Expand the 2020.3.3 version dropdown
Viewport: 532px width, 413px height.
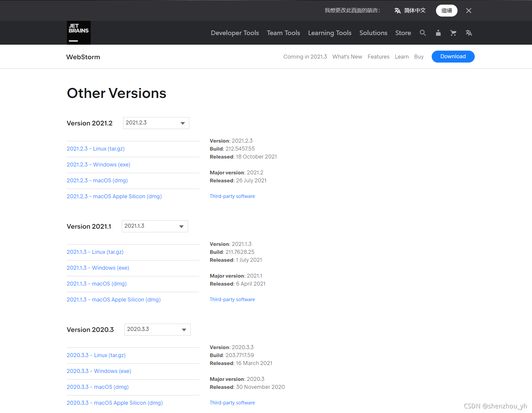tap(157, 330)
